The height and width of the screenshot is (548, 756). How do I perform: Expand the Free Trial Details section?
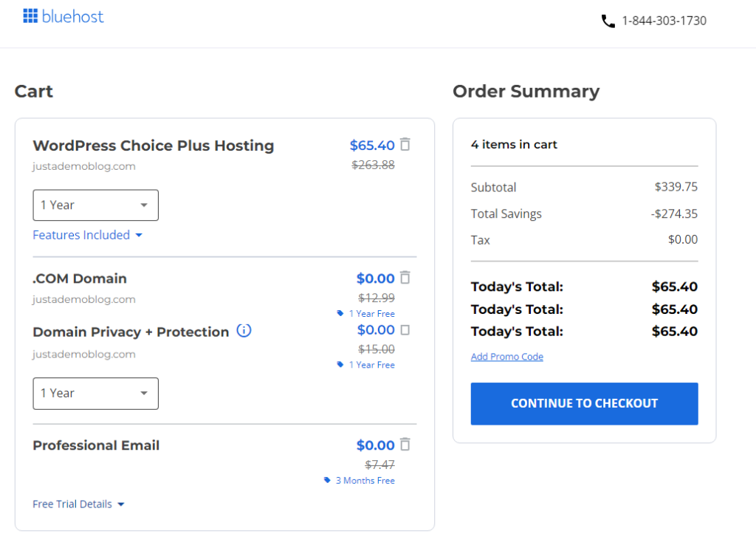[78, 504]
